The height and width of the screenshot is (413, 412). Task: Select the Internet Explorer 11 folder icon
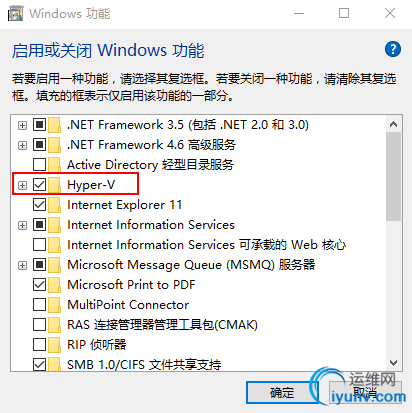tap(55, 205)
